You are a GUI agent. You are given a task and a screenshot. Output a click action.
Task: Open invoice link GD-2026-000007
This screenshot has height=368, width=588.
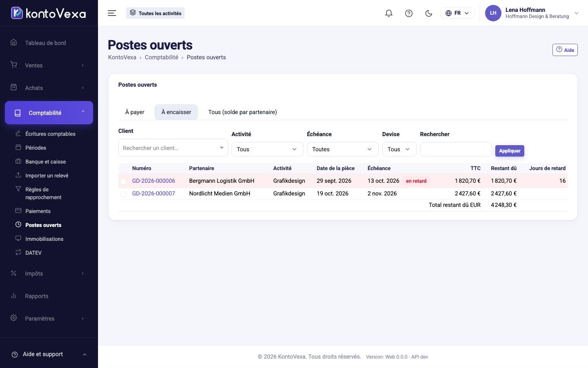point(154,193)
